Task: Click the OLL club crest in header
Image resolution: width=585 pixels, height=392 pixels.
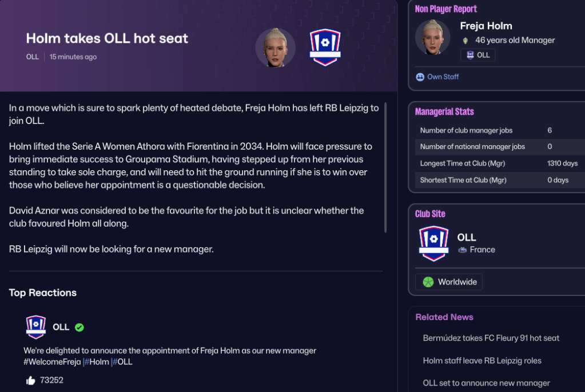Action: [x=325, y=47]
